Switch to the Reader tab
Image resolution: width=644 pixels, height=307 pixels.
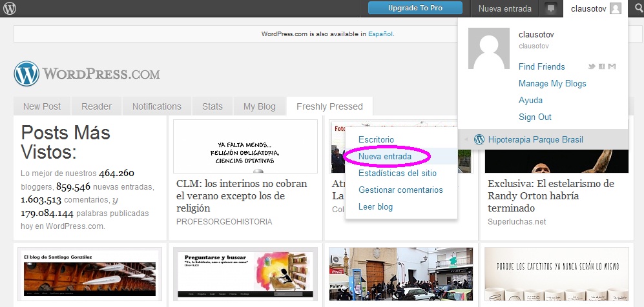click(96, 106)
